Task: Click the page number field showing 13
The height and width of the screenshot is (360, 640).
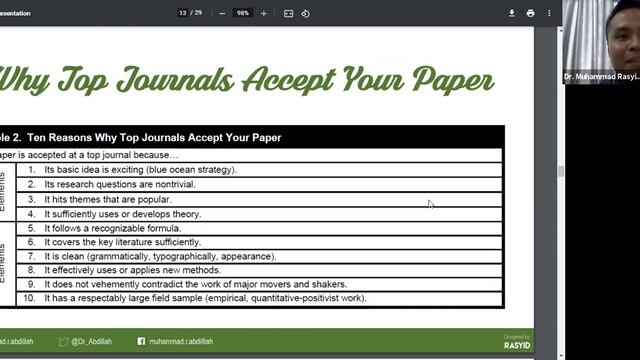Action: click(x=182, y=13)
